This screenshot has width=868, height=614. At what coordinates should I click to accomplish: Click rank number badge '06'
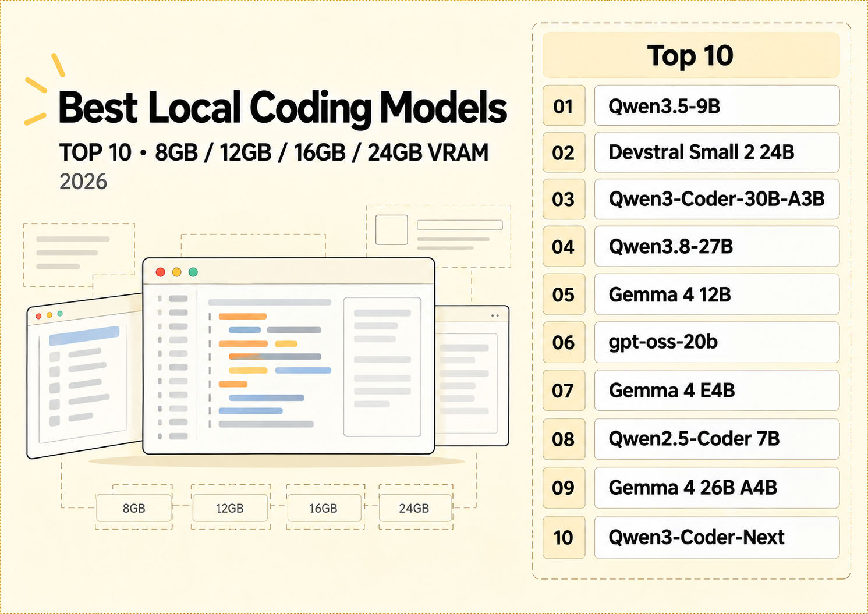[564, 342]
